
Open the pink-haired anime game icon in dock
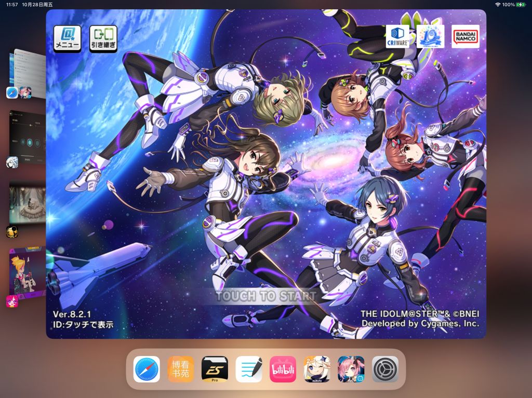click(x=351, y=369)
